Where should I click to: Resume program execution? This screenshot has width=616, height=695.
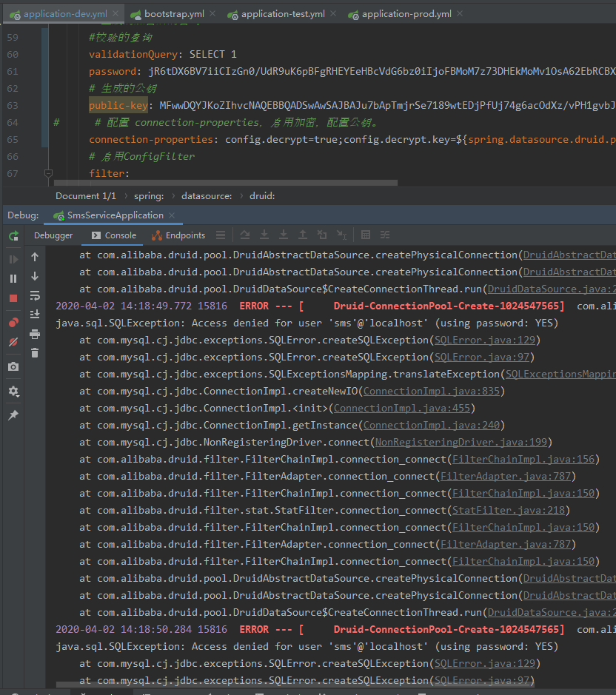tap(12, 258)
